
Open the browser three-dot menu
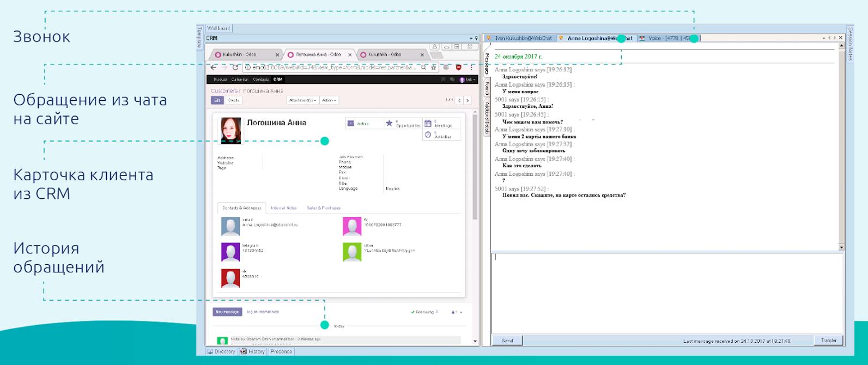(x=471, y=68)
